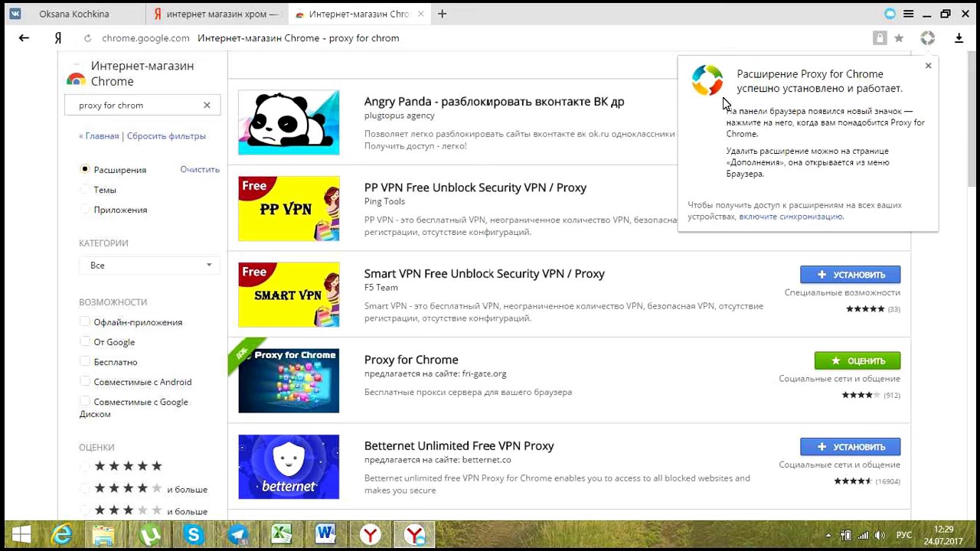Switch to Oksana Kochkina tab
This screenshot has width=980, height=551.
[73, 14]
